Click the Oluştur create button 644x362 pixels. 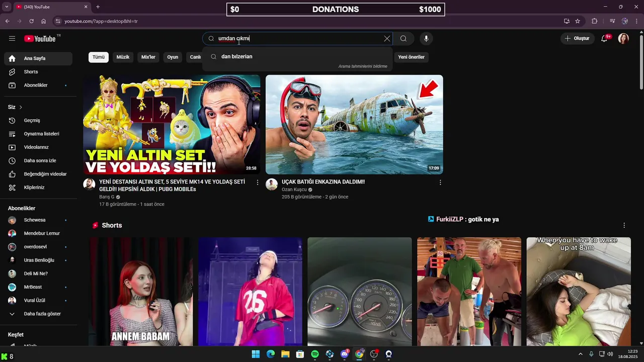[x=577, y=39]
